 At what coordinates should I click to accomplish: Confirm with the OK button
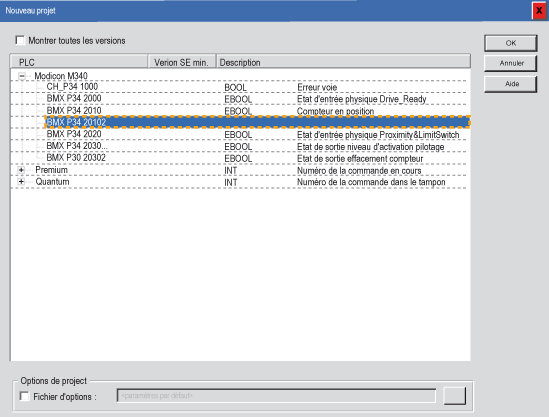[510, 43]
